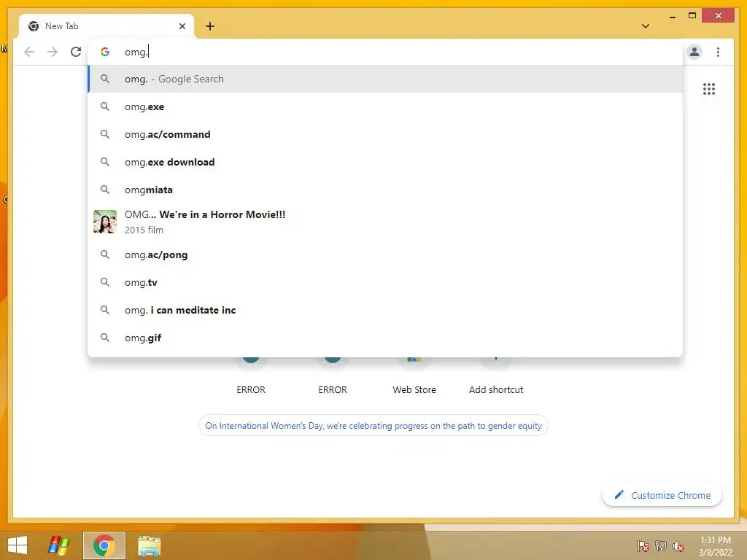
Task: Click the Google G icon in omnibox
Action: 105,52
